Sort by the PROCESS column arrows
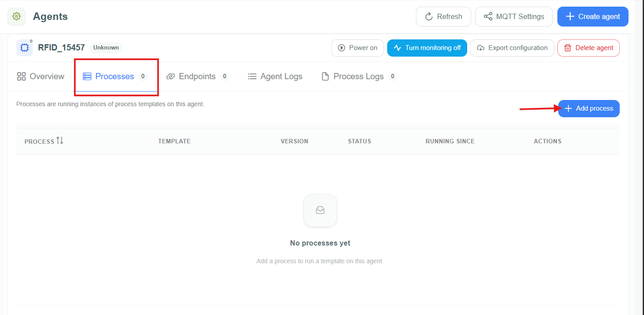The image size is (644, 315). pyautogui.click(x=60, y=141)
